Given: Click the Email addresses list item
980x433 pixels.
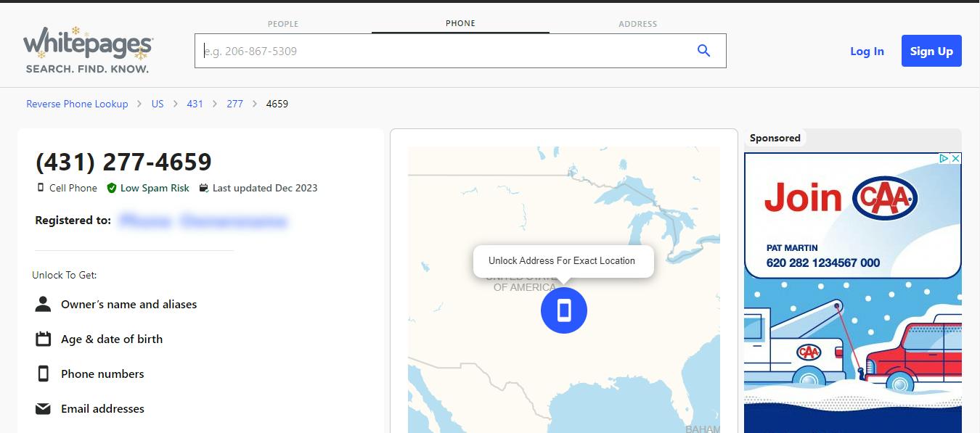Looking at the screenshot, I should click(x=102, y=409).
